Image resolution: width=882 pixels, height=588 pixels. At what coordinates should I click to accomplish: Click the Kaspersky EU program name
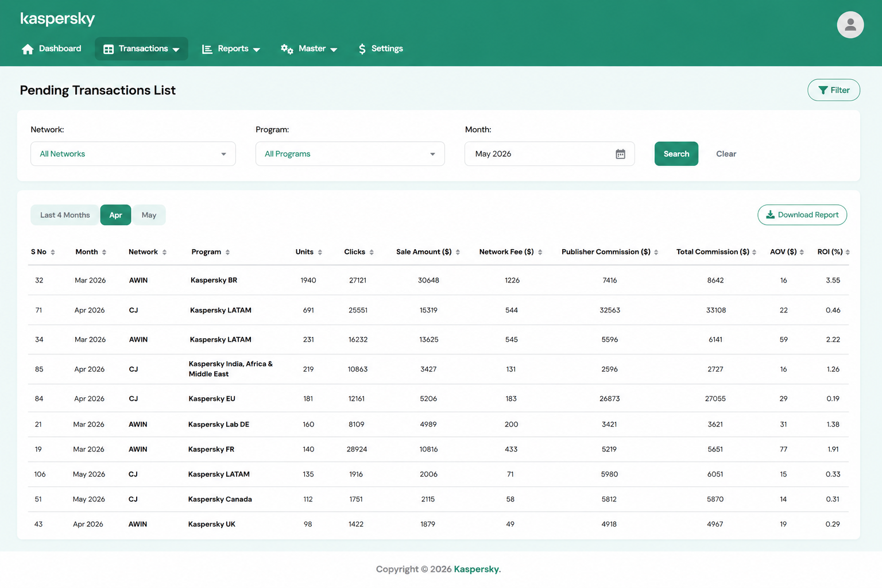[x=212, y=399]
